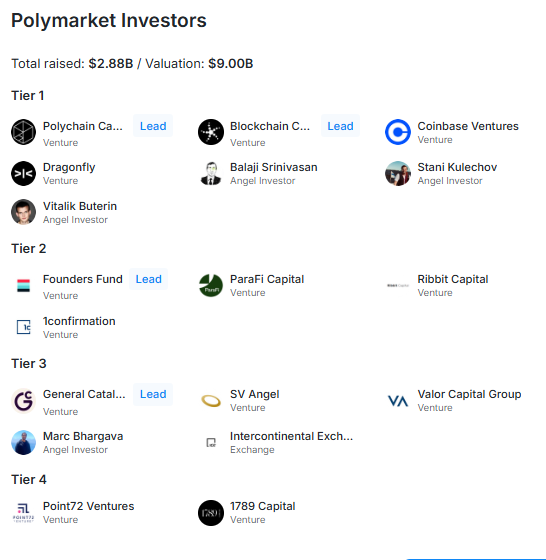The width and height of the screenshot is (546, 560).
Task: Open Stani Kulechov's profile
Action: point(457,167)
